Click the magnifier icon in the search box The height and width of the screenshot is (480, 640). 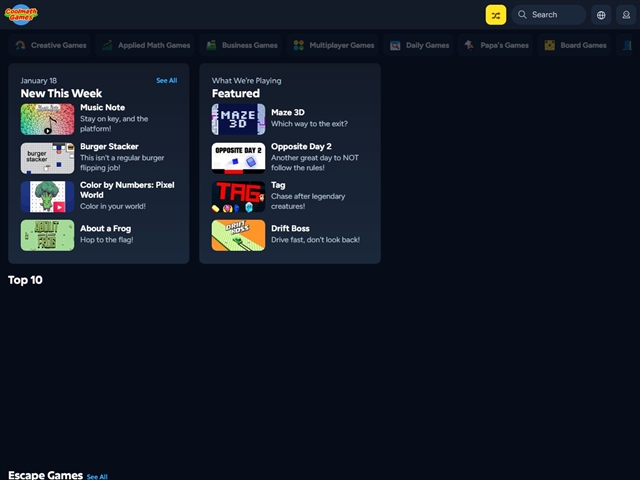click(522, 15)
